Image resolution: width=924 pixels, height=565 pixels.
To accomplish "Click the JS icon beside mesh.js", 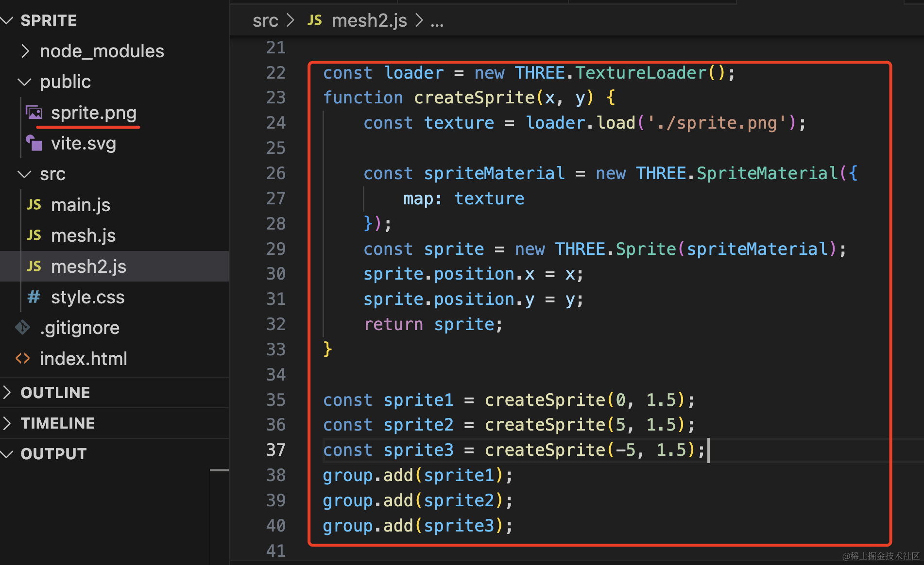I will tap(34, 235).
